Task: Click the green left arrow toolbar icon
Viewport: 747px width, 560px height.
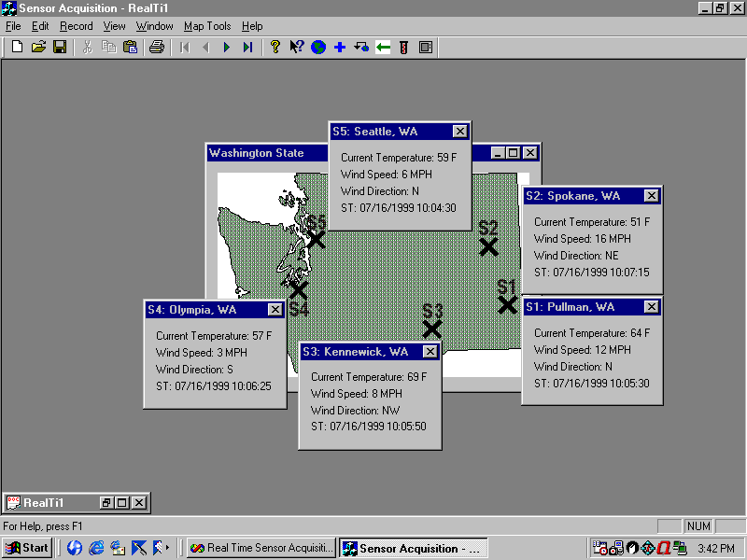Action: (x=383, y=47)
